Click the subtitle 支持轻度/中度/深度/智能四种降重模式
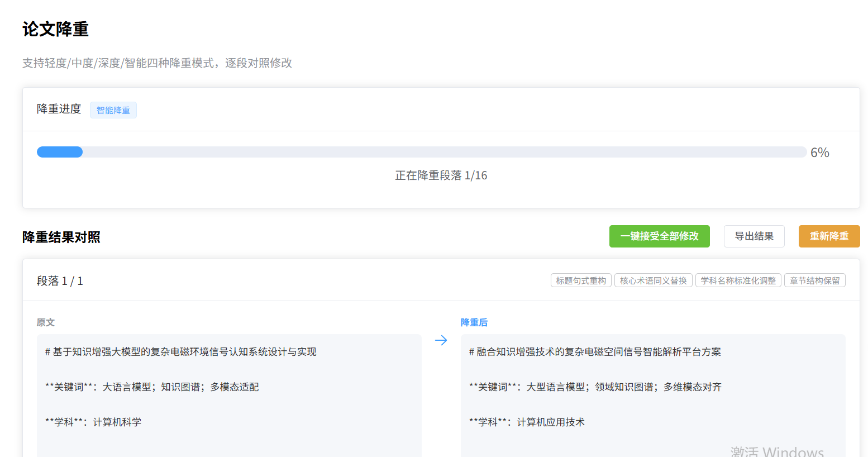The width and height of the screenshot is (868, 457). [158, 63]
